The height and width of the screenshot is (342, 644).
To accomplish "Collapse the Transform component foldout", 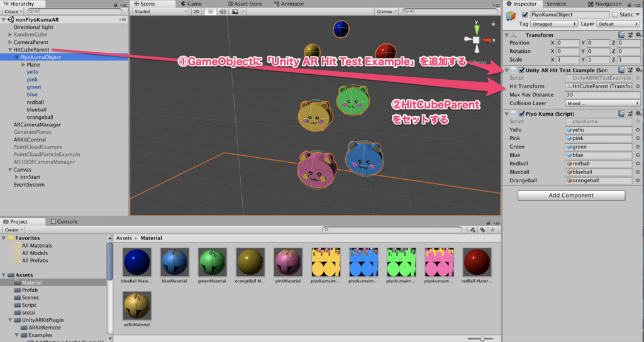I will (x=507, y=35).
